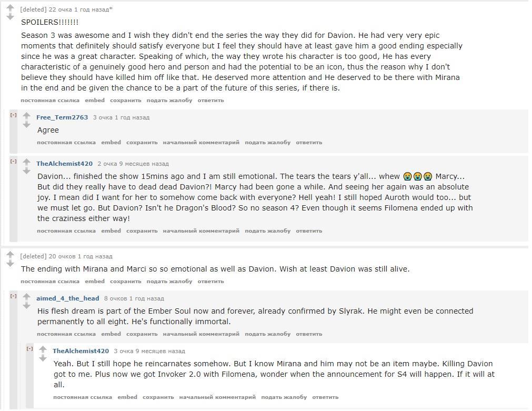Click 'embed' under the top SPOILERS comment
Image resolution: width=532 pixels, height=411 pixels.
point(95,101)
